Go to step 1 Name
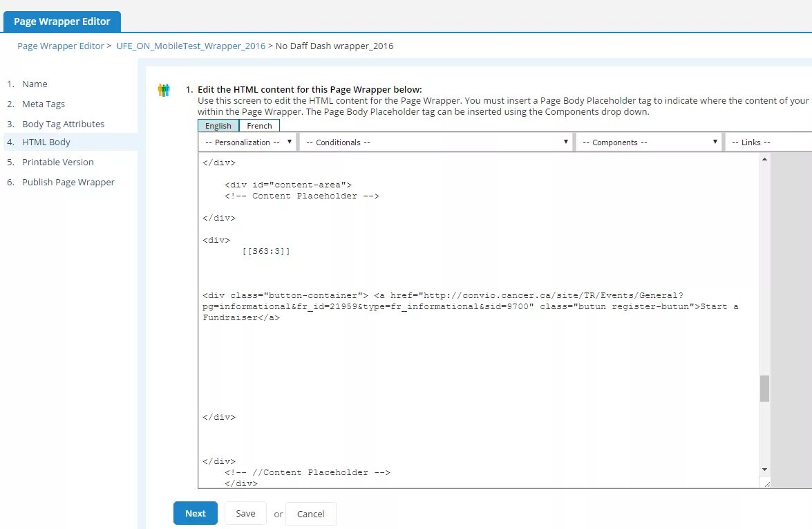812x529 pixels. click(x=35, y=84)
